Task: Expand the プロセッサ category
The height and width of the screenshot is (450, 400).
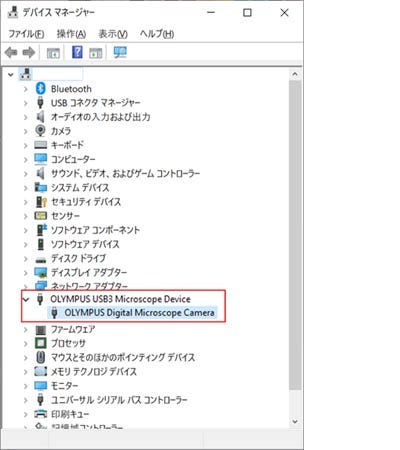Action: click(26, 343)
